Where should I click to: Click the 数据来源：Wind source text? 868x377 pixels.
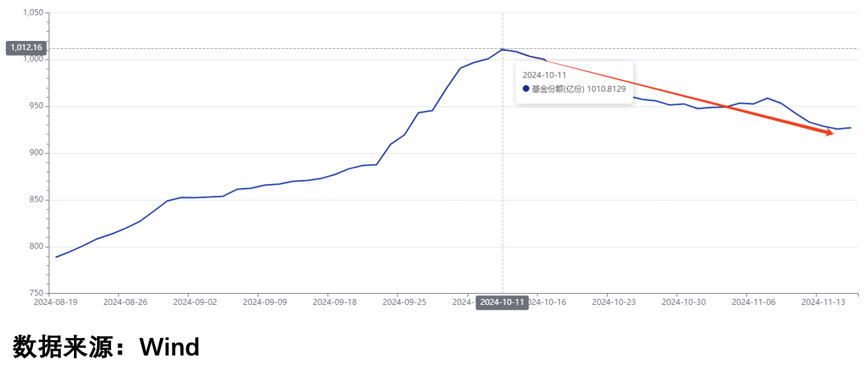pyautogui.click(x=106, y=347)
